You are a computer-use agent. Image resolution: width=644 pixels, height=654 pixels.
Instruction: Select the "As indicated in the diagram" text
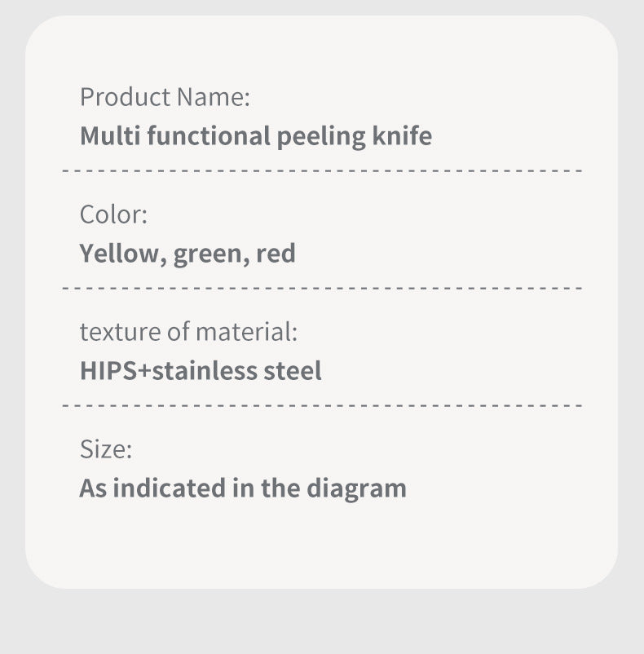click(243, 488)
